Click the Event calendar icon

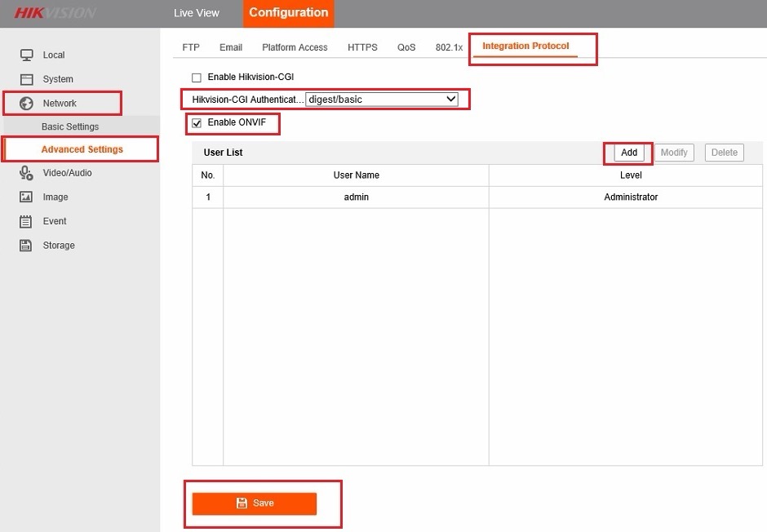[26, 221]
